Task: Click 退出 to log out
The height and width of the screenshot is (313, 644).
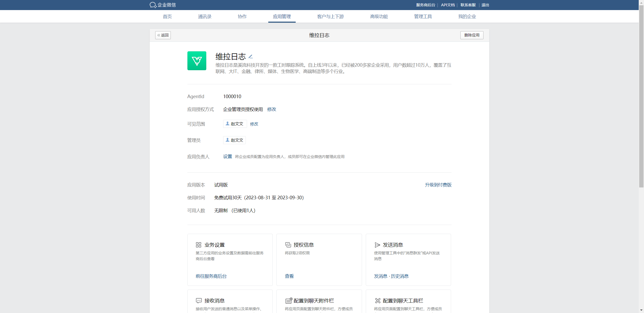Action: coord(485,5)
